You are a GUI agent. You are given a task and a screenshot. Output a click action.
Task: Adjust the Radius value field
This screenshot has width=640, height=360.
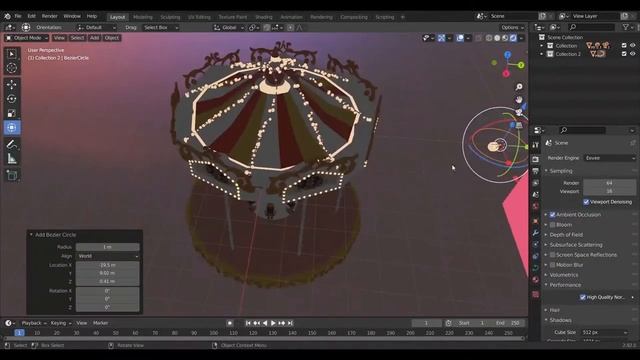click(x=108, y=247)
